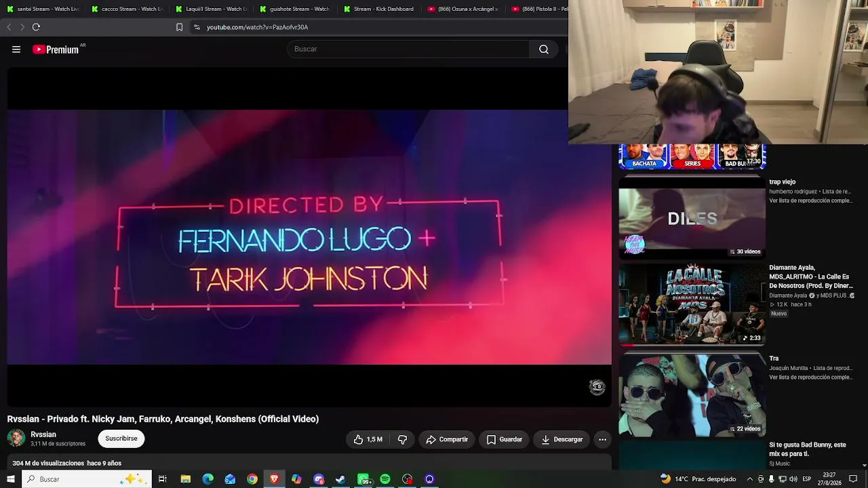Open the weather widget showing 14°C
This screenshot has width=868, height=488.
coord(698,479)
